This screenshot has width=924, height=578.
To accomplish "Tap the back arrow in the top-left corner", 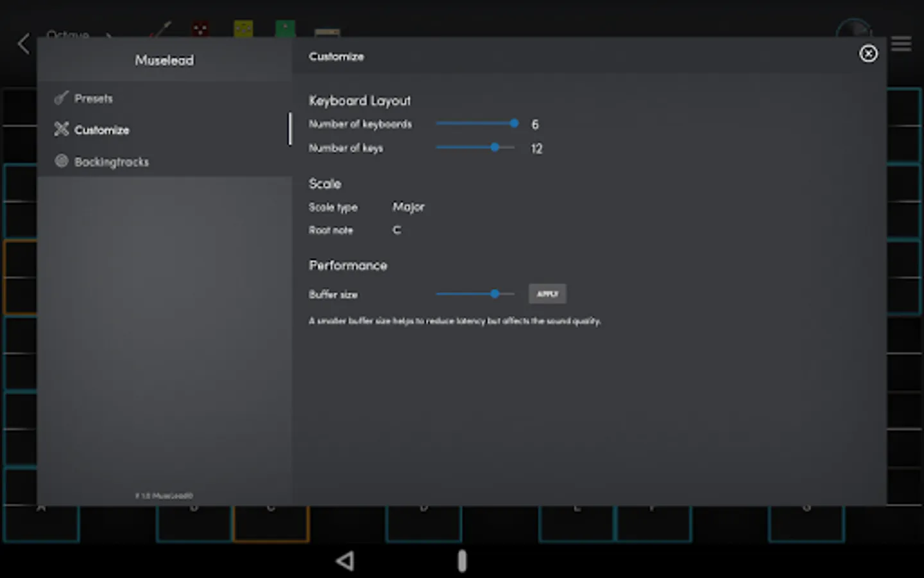I will click(x=24, y=44).
